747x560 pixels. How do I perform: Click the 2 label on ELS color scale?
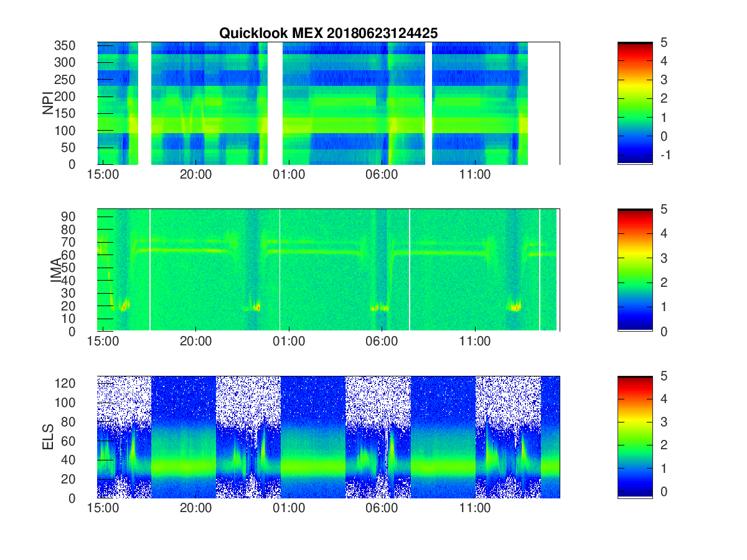click(x=664, y=445)
